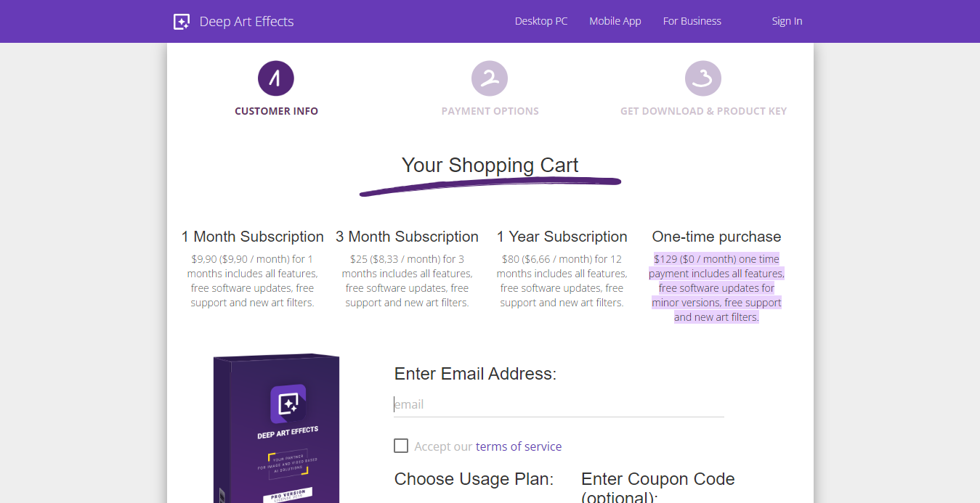Open the Mobile App menu item
980x503 pixels.
615,21
